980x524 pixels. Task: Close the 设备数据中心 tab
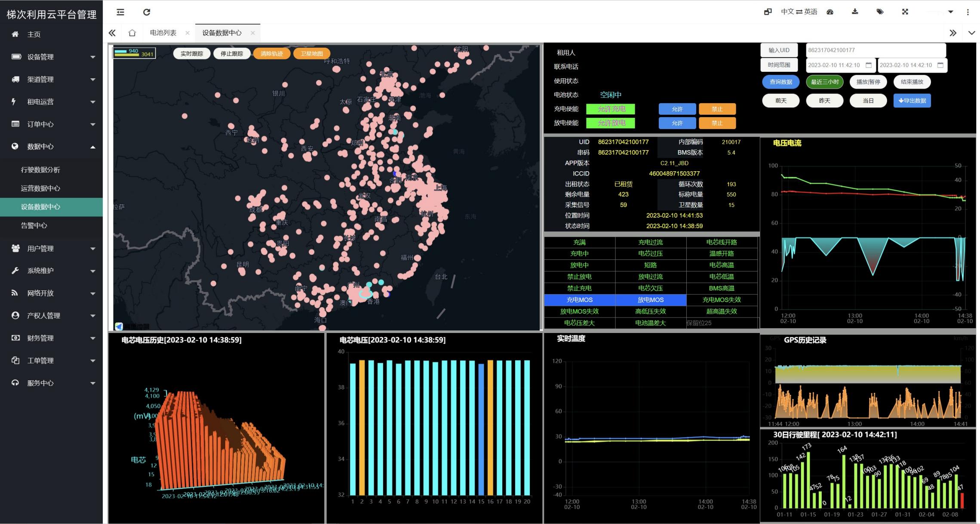coord(252,33)
